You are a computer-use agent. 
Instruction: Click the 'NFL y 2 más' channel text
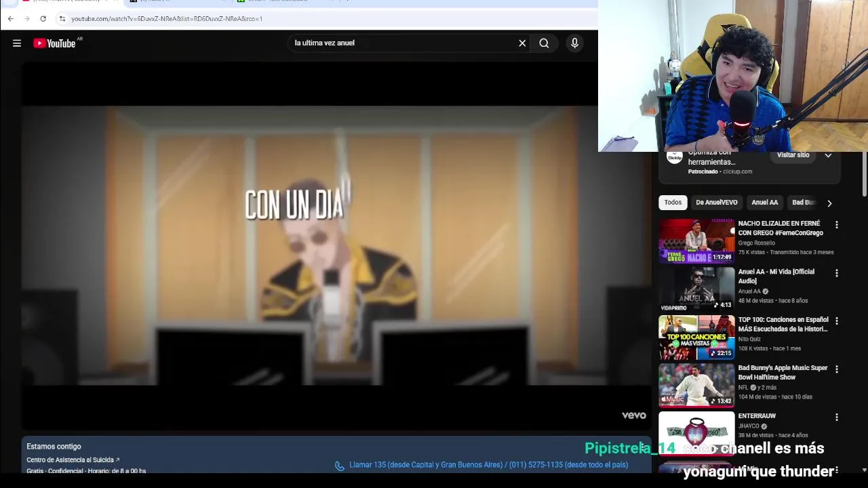coord(757,387)
